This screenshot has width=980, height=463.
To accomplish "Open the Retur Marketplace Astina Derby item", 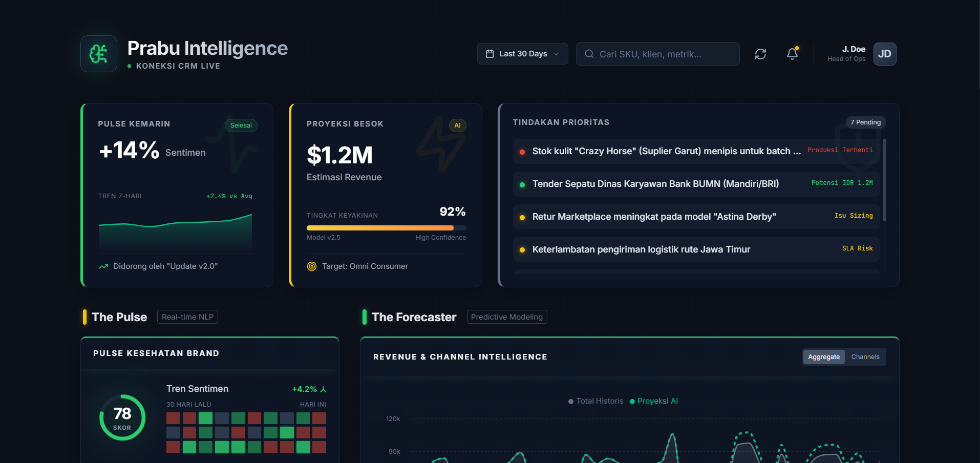I will tap(696, 217).
